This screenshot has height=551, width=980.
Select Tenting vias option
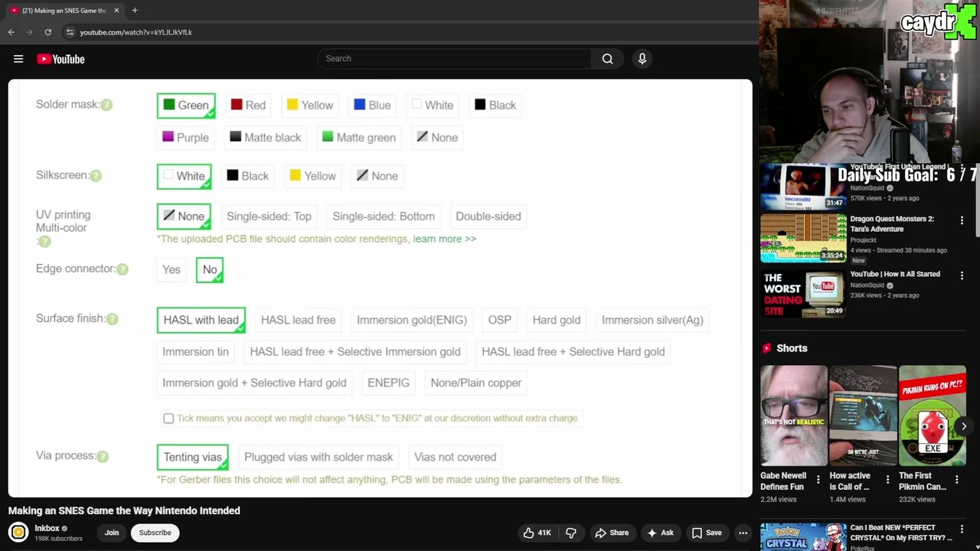193,457
